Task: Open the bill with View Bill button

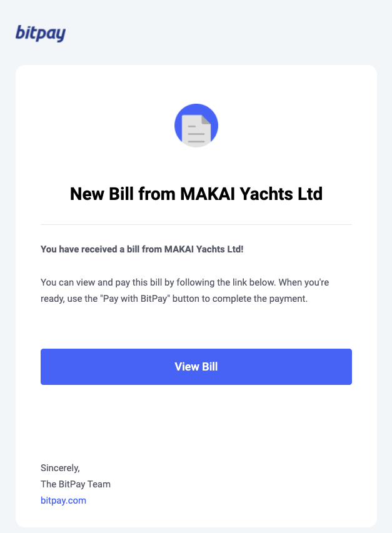Action: pyautogui.click(x=196, y=366)
